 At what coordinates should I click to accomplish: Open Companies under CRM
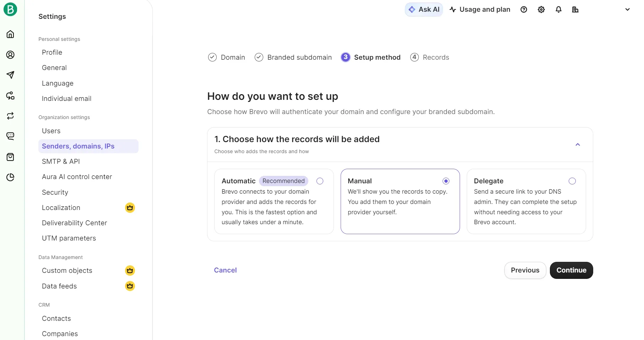[x=60, y=334]
